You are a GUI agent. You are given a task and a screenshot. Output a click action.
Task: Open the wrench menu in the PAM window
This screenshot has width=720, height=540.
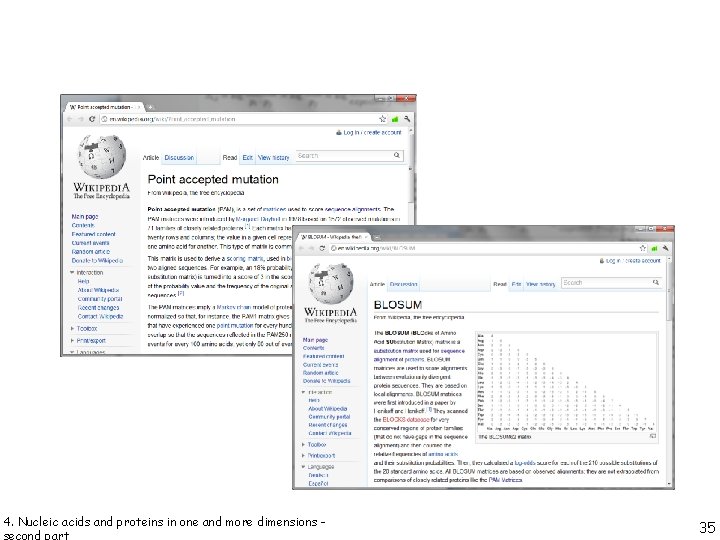pyautogui.click(x=407, y=119)
